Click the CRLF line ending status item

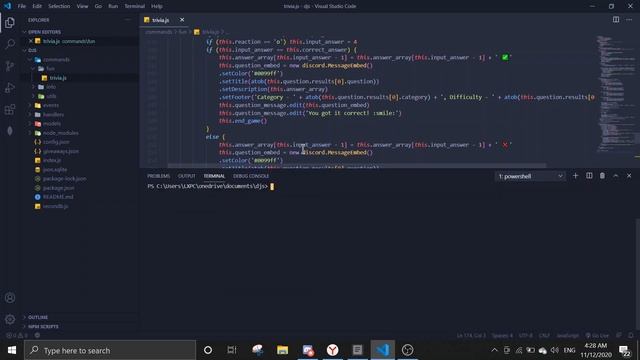544,335
